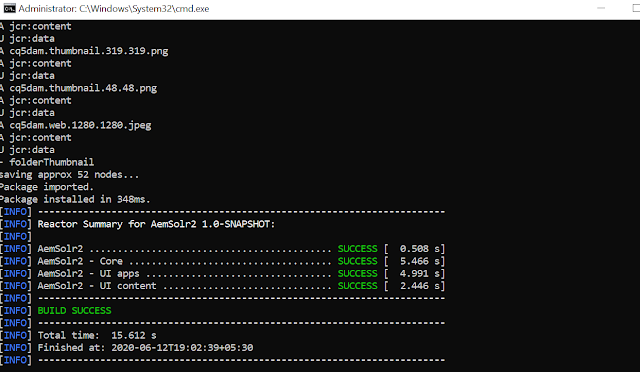Click 'Package installed in 348ms.' line
This screenshot has height=372, width=640.
pyautogui.click(x=75, y=199)
